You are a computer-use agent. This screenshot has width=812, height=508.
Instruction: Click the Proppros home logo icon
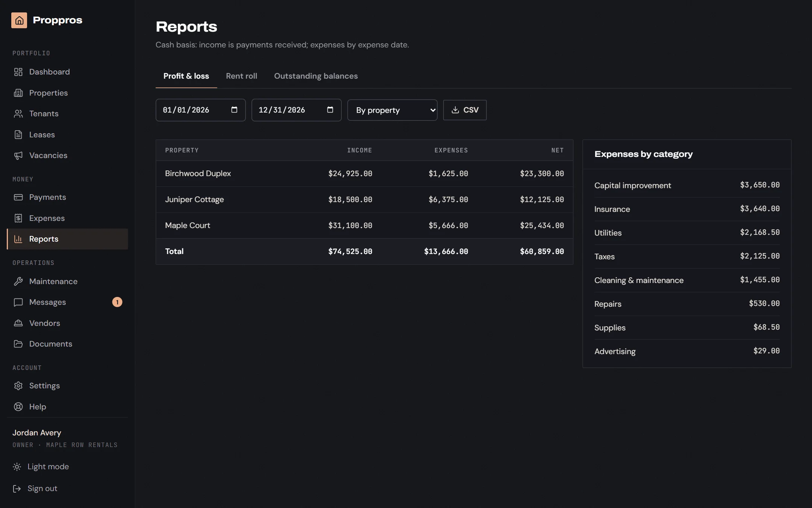[x=19, y=20]
